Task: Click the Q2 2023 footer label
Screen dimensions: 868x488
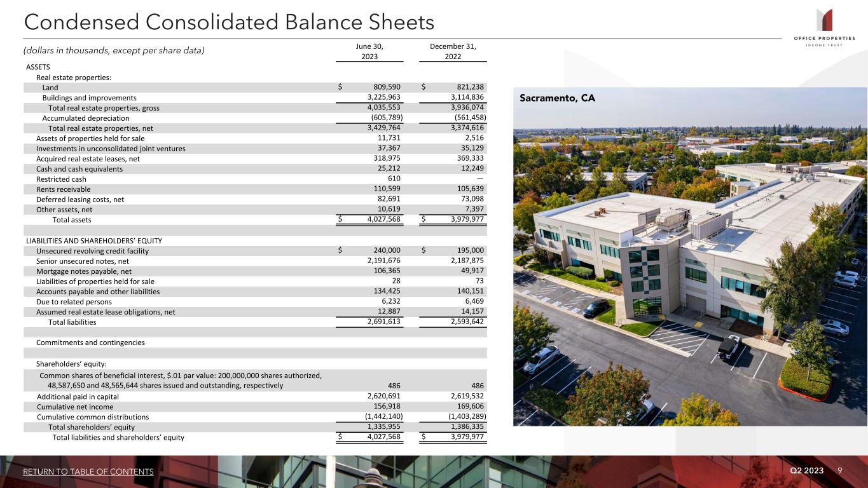Action: pos(806,470)
